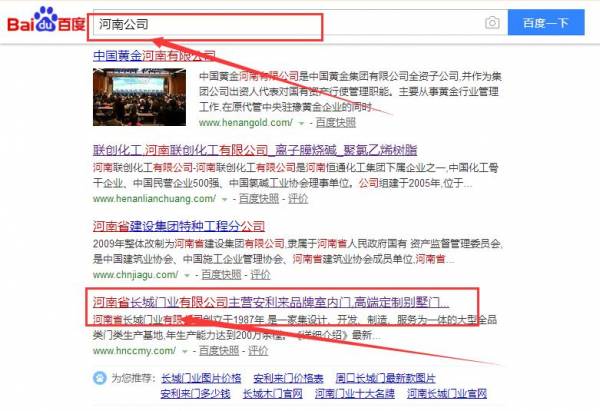Expand the dropdown arrow beside www.henangold.com
Image resolution: width=600 pixels, height=411 pixels.
coord(300,123)
